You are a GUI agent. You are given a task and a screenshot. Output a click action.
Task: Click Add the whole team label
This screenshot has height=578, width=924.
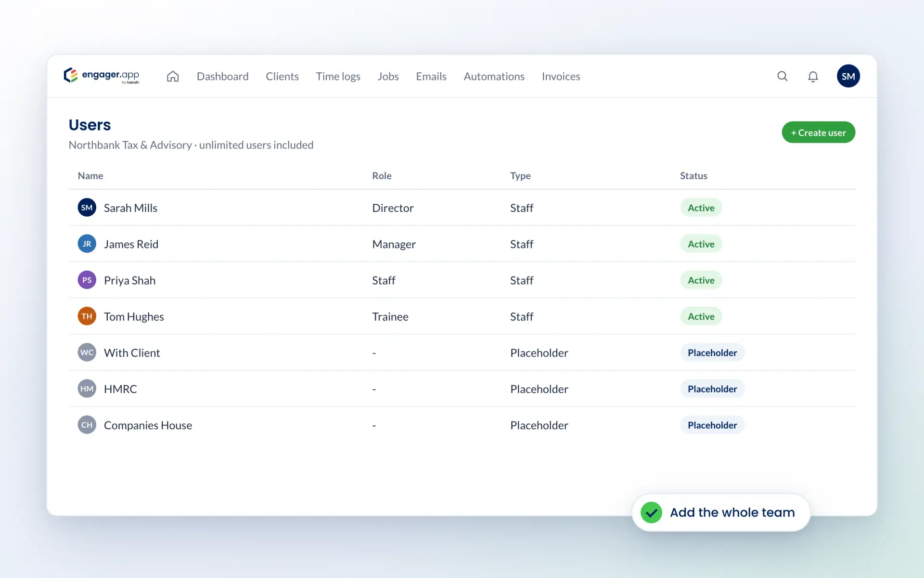click(x=732, y=512)
